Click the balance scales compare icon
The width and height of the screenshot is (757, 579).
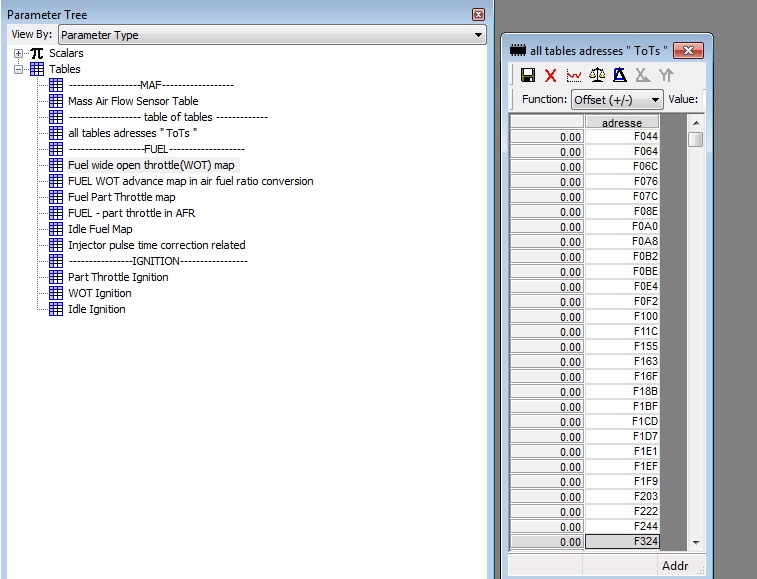(x=597, y=75)
